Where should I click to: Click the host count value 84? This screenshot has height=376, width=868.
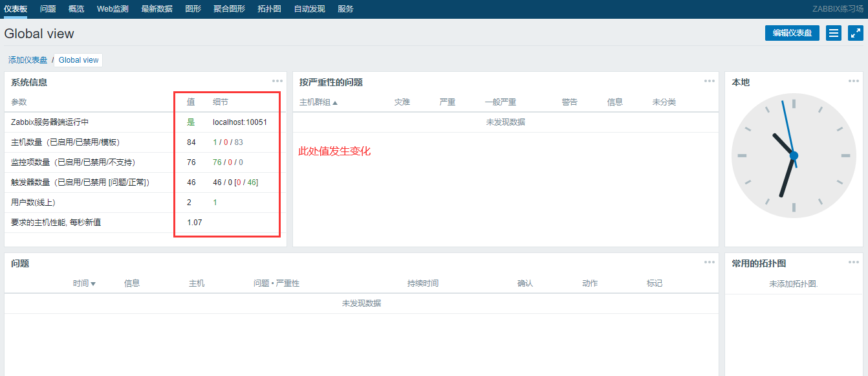point(191,142)
